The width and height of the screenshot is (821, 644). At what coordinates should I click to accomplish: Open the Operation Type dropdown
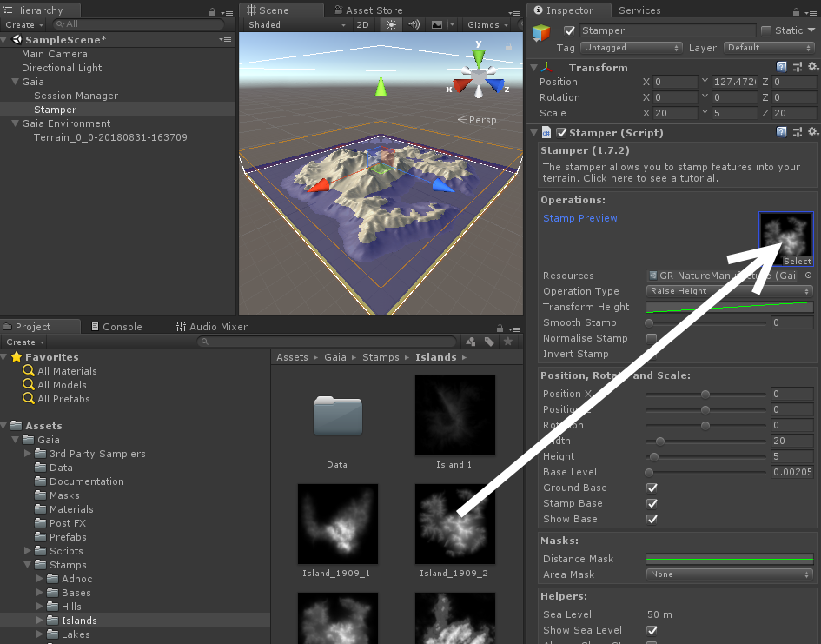point(729,291)
